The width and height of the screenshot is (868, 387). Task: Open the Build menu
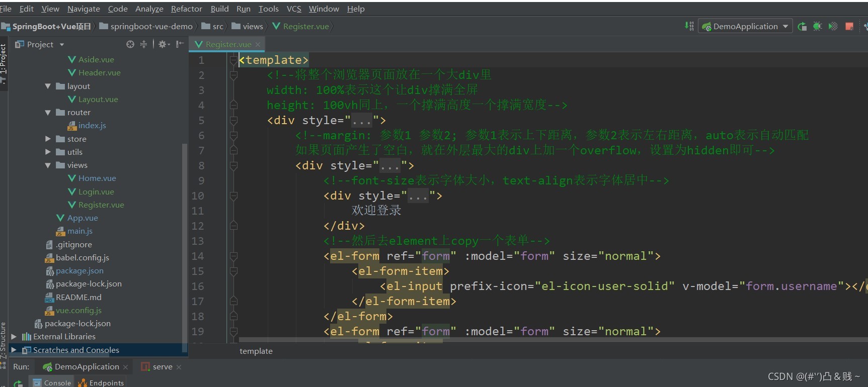tap(219, 9)
